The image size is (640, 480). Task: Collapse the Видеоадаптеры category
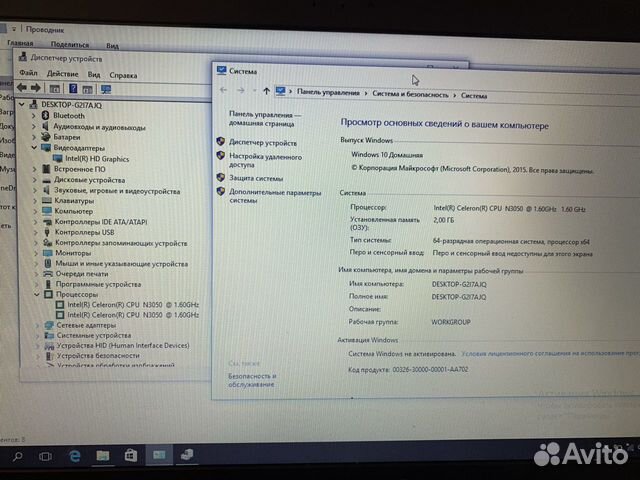pyautogui.click(x=34, y=147)
